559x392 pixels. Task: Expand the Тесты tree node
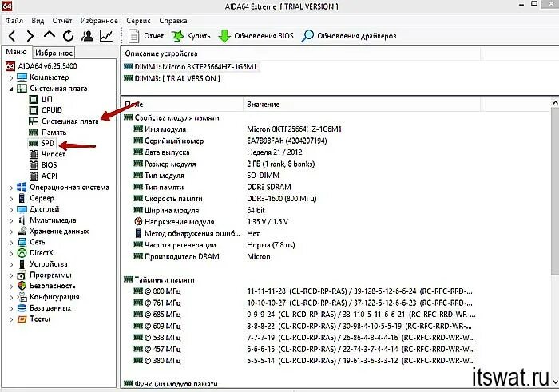(x=11, y=319)
